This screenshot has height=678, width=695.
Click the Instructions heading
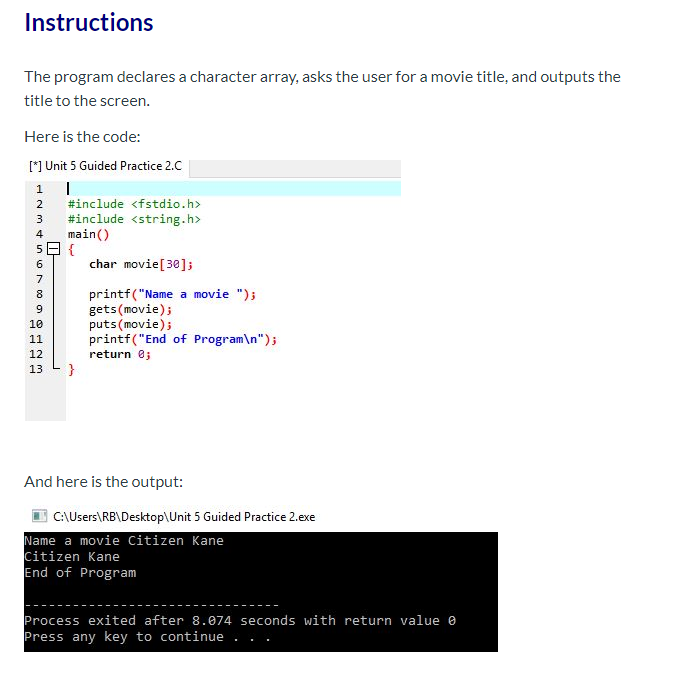[89, 23]
